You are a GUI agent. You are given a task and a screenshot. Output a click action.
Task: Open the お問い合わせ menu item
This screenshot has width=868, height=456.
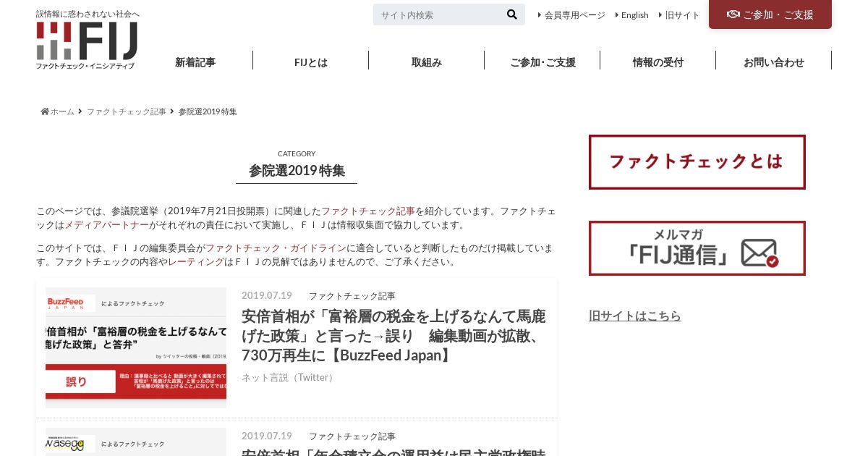pos(774,62)
